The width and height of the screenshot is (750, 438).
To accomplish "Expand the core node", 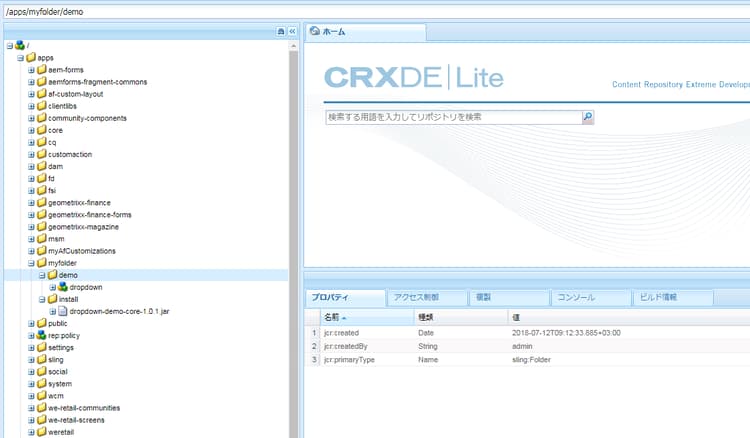I will click(x=31, y=131).
